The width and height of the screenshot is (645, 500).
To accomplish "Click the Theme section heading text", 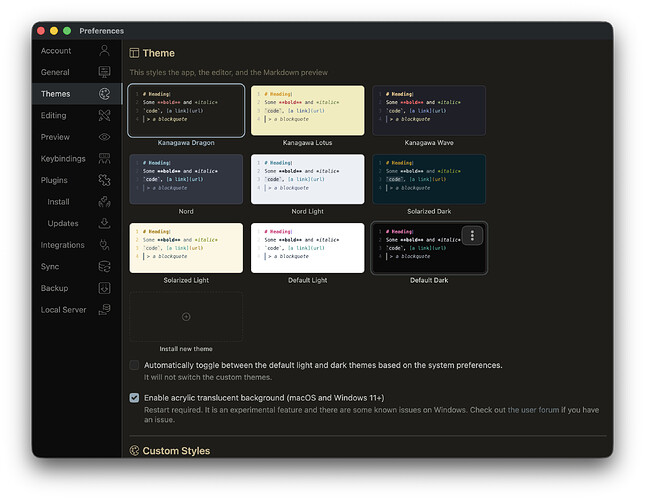I will pyautogui.click(x=158, y=53).
